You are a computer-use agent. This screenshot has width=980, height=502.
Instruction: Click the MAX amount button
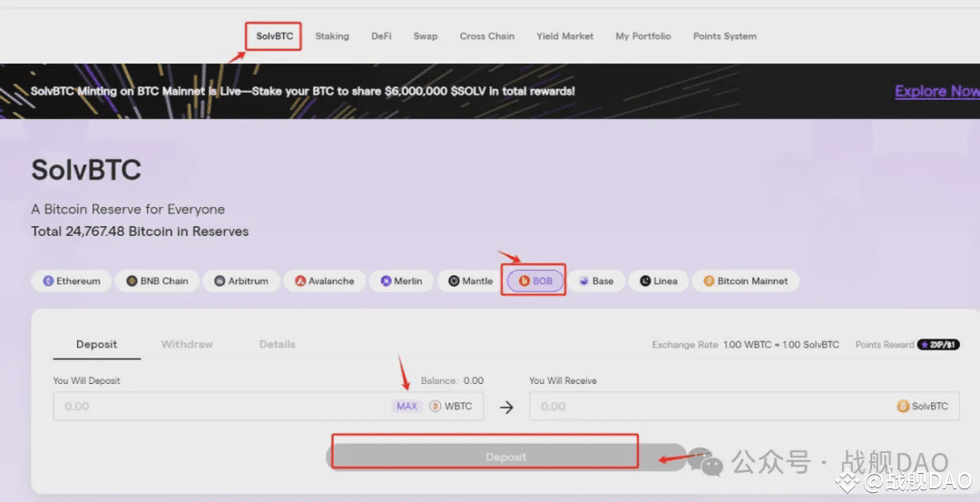pos(407,407)
